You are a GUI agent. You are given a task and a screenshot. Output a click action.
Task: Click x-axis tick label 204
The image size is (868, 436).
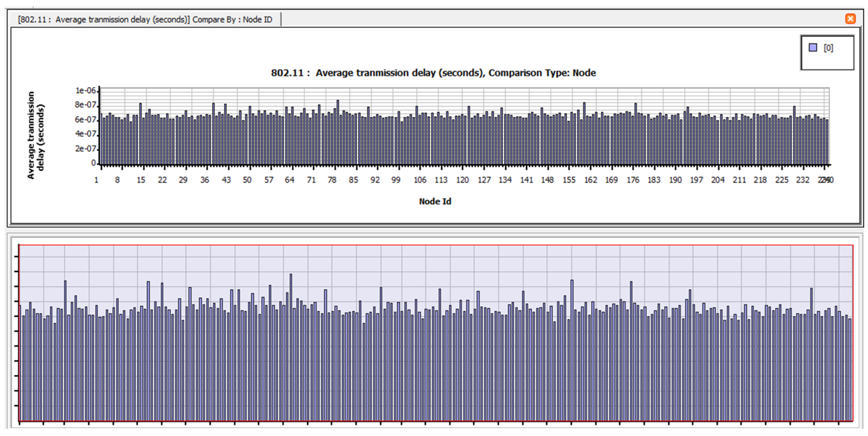(x=718, y=180)
